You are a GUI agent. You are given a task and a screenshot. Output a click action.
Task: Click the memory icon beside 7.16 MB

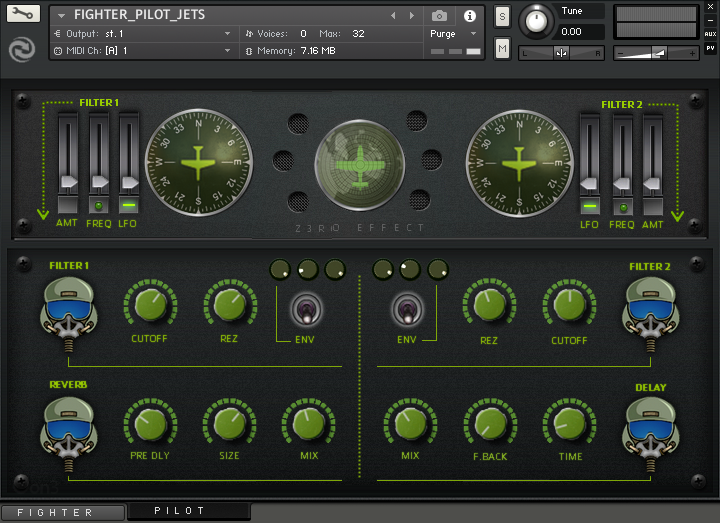click(248, 51)
